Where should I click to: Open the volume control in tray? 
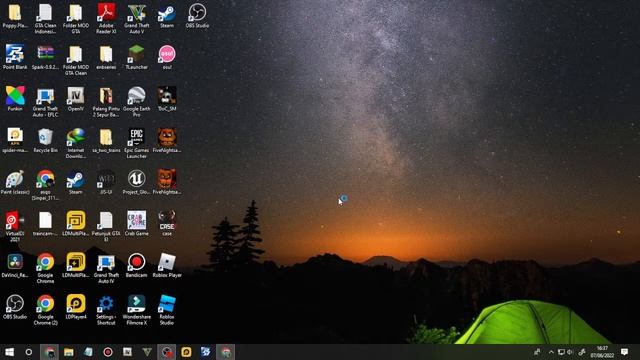click(570, 352)
